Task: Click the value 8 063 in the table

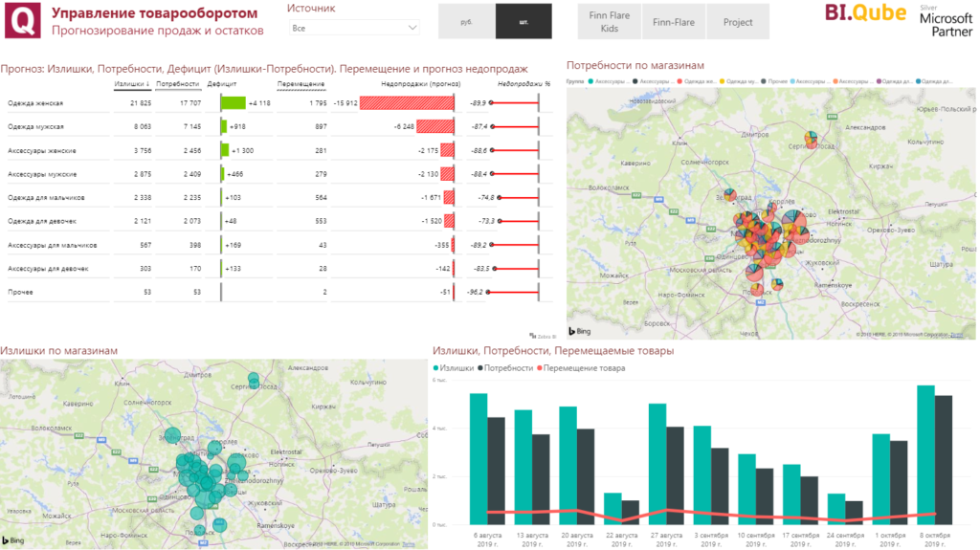Action: (143, 127)
